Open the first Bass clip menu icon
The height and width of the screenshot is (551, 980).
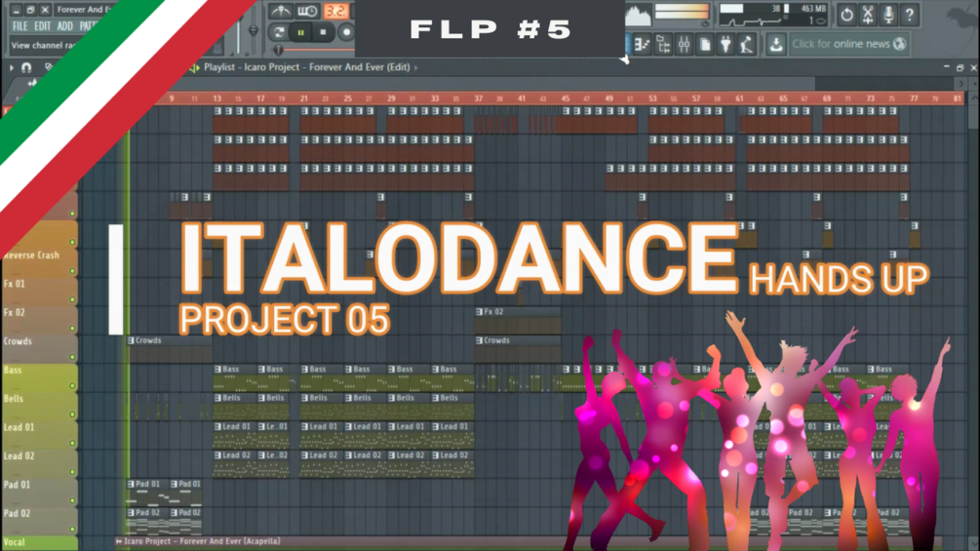(217, 370)
